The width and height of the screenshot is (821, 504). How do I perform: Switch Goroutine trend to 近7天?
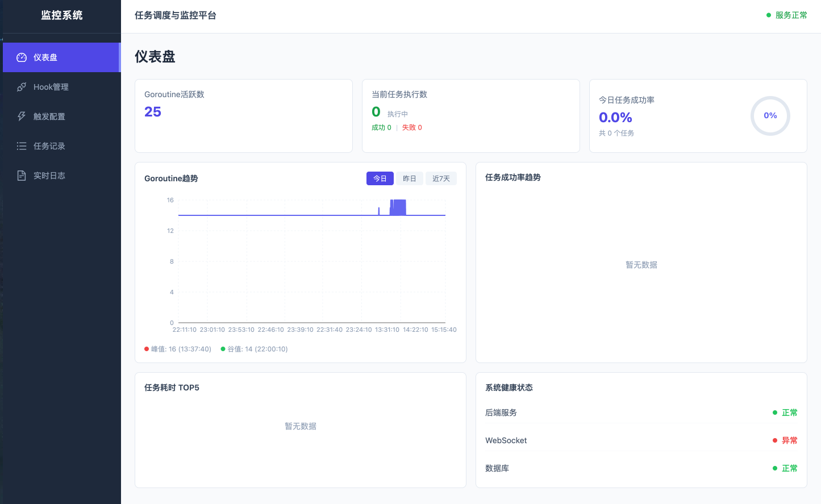[x=441, y=178]
